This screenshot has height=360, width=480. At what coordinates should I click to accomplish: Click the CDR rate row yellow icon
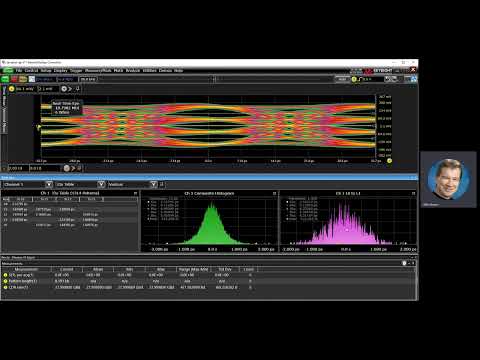pos(5,287)
